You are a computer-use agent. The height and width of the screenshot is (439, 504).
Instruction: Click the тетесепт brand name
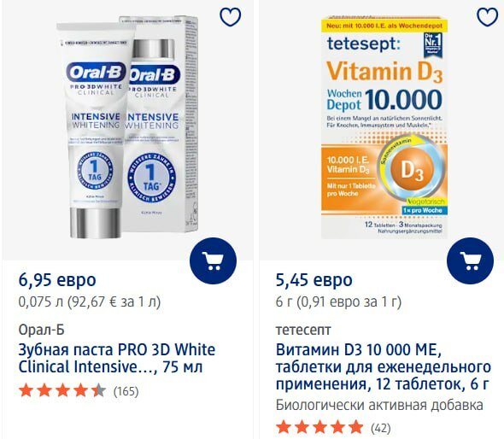[303, 330]
